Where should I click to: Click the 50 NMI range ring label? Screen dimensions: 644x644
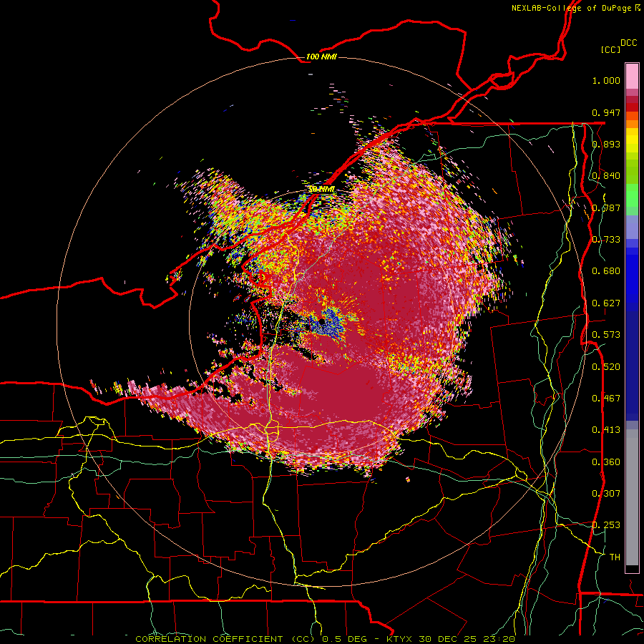(x=321, y=190)
